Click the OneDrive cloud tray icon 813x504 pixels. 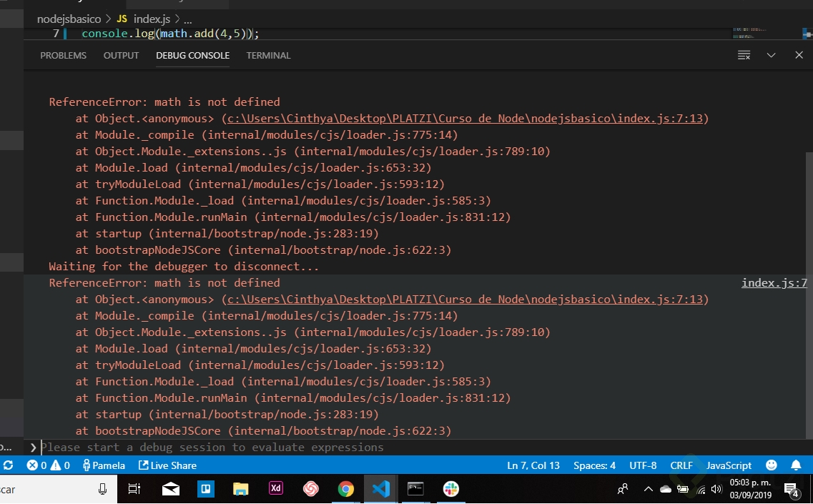pyautogui.click(x=666, y=489)
